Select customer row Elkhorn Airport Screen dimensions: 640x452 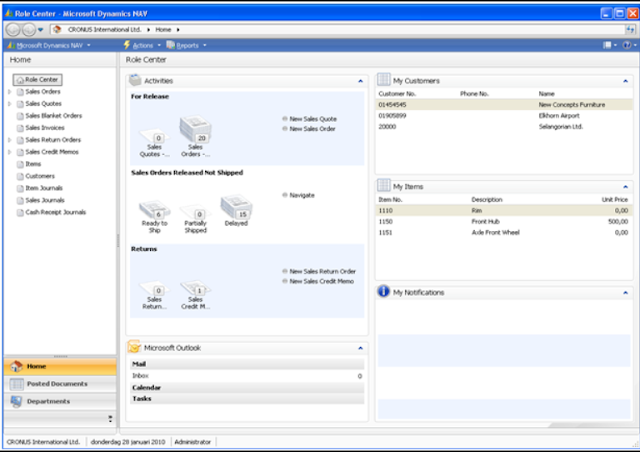pos(504,116)
